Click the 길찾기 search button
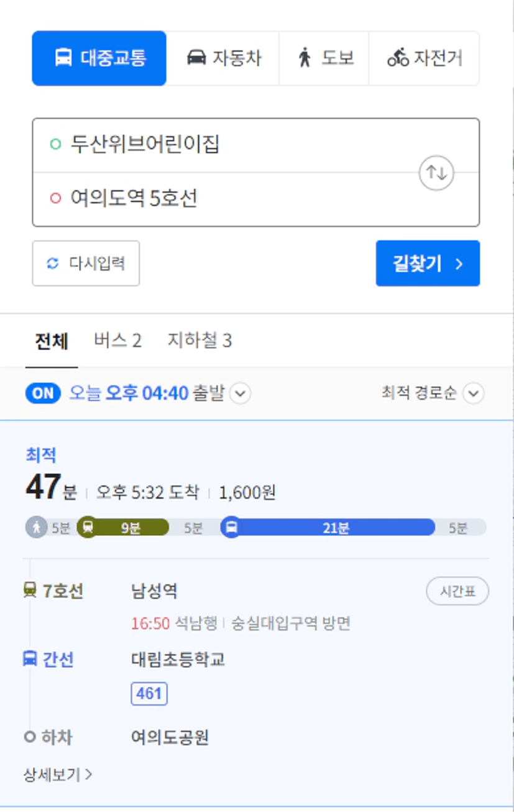The image size is (514, 812). click(x=428, y=264)
